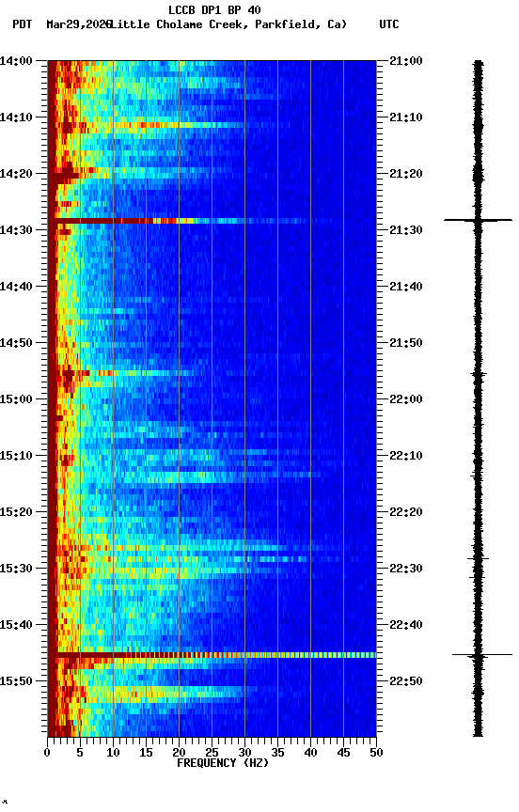The image size is (519, 812).
Task: Click the 50 Hz frequency axis label
Action: pyautogui.click(x=377, y=753)
